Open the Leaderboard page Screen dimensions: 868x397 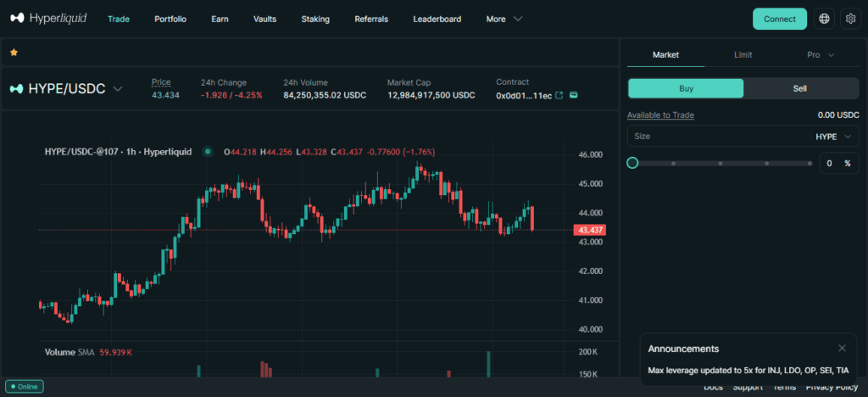point(437,19)
